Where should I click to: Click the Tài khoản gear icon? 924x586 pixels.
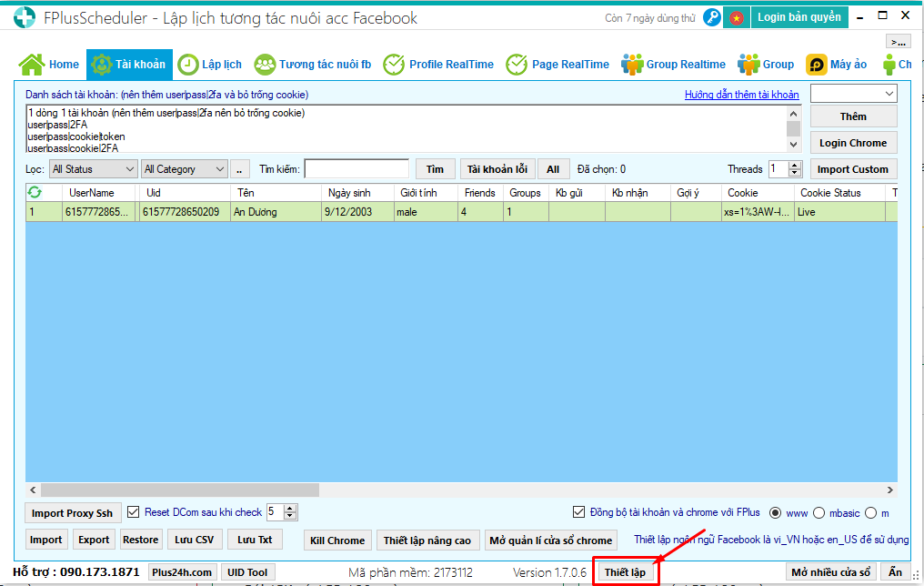tap(101, 65)
